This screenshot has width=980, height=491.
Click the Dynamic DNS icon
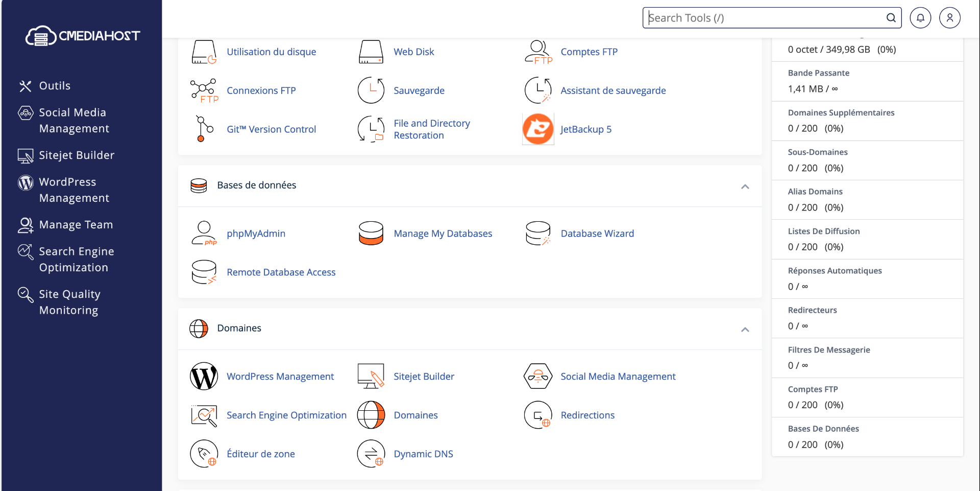[x=371, y=454]
